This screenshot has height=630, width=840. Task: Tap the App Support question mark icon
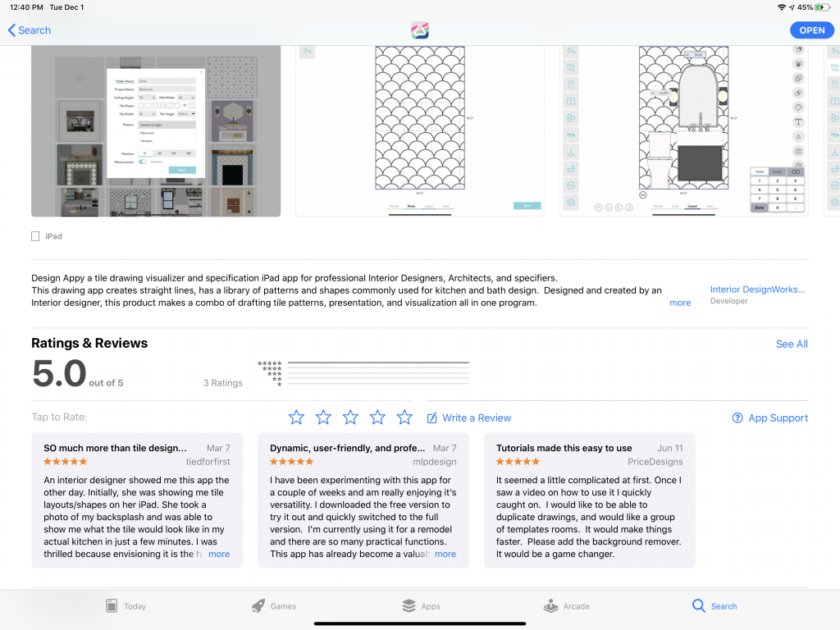point(737,418)
